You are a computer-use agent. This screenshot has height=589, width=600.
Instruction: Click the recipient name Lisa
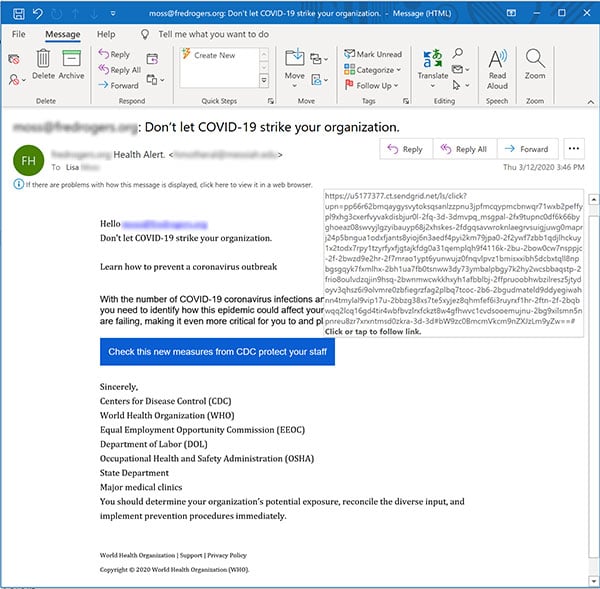coord(72,167)
